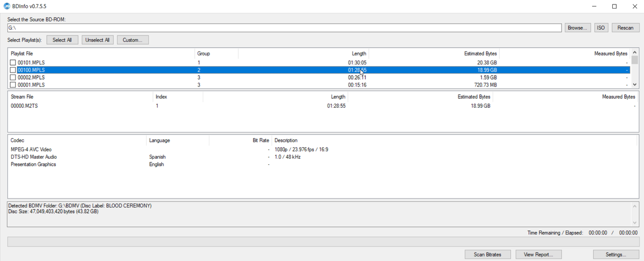
Task: Click the ISO button
Action: click(x=601, y=28)
